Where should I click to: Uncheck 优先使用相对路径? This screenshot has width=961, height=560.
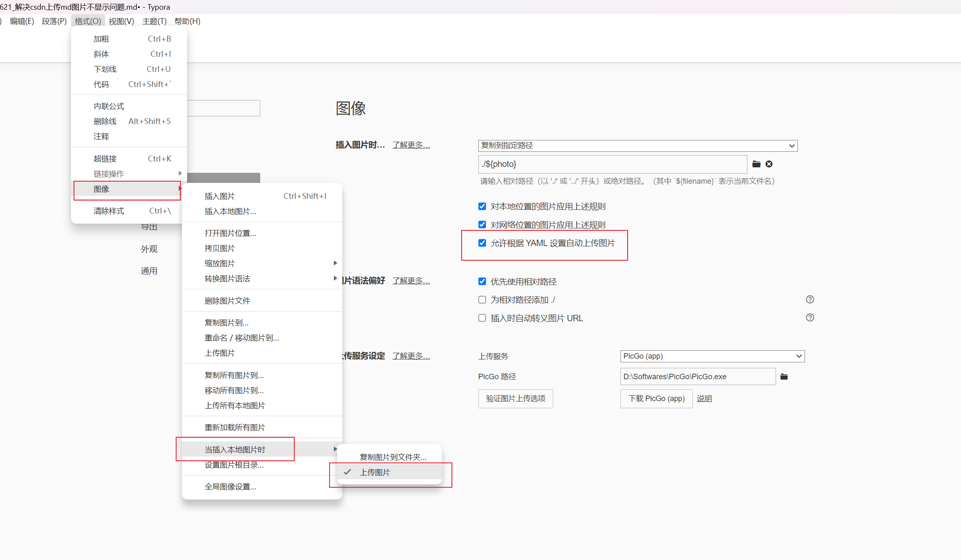pyautogui.click(x=482, y=281)
